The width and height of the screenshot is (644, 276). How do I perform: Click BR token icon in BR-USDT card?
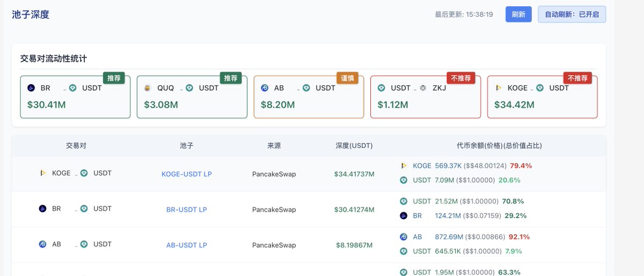click(31, 88)
